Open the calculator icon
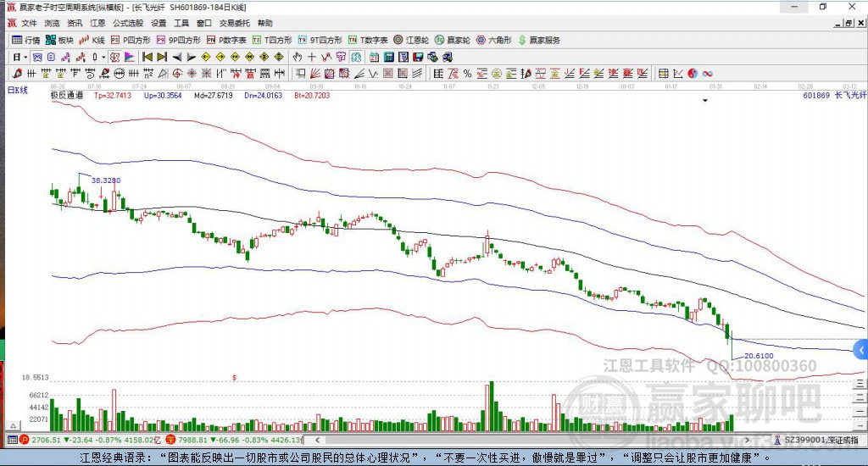Image resolution: width=868 pixels, height=466 pixels. (388, 57)
